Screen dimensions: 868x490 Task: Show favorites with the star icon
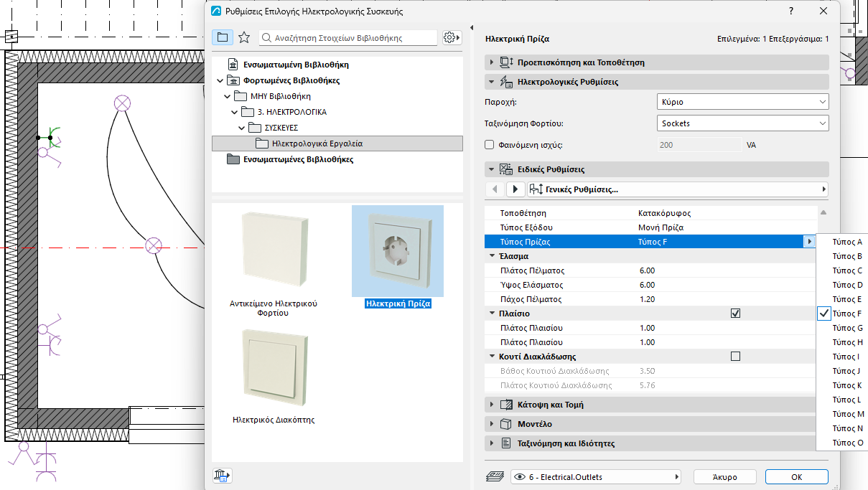(244, 37)
